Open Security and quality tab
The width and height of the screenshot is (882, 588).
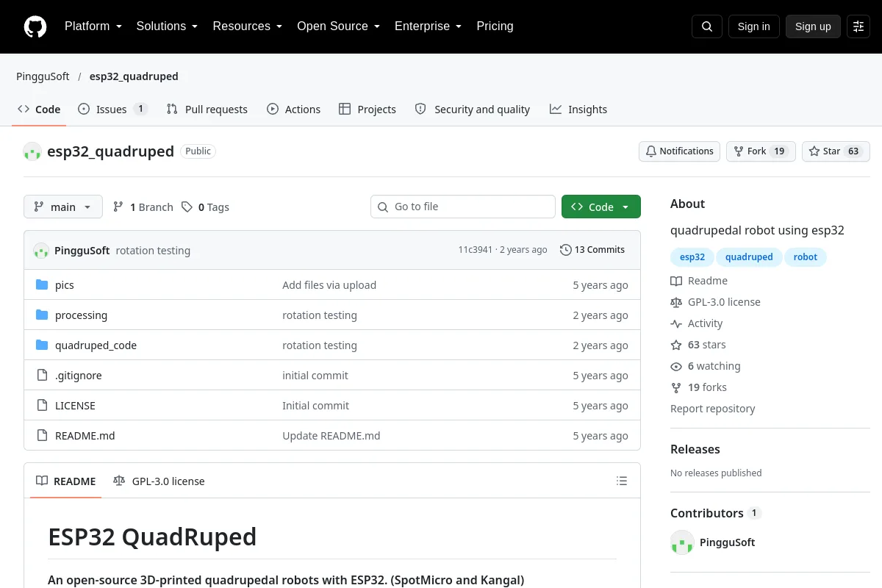(473, 110)
